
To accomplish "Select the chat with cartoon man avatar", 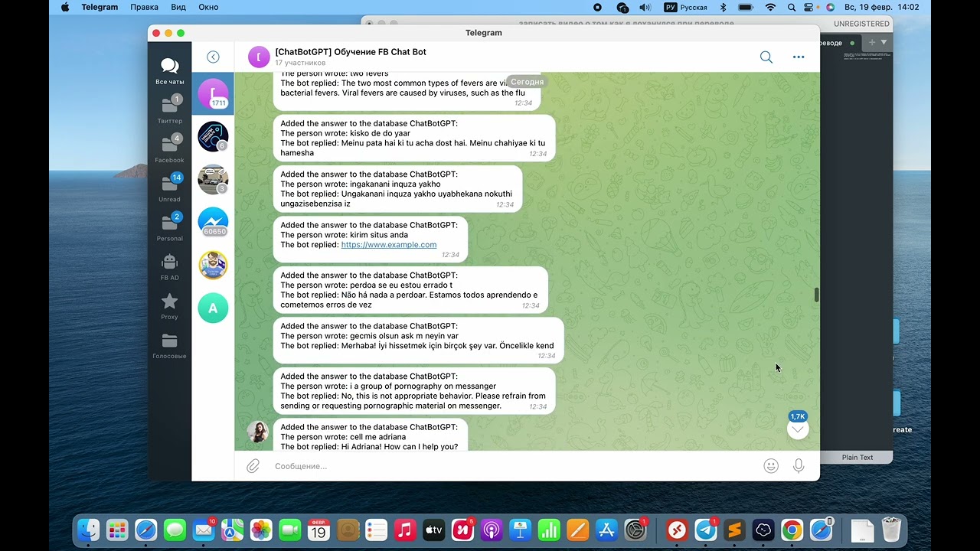I will click(x=213, y=265).
